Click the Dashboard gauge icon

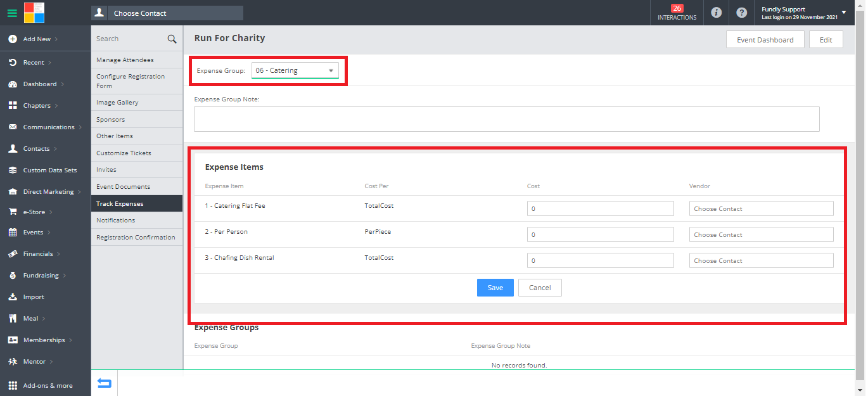pos(13,84)
